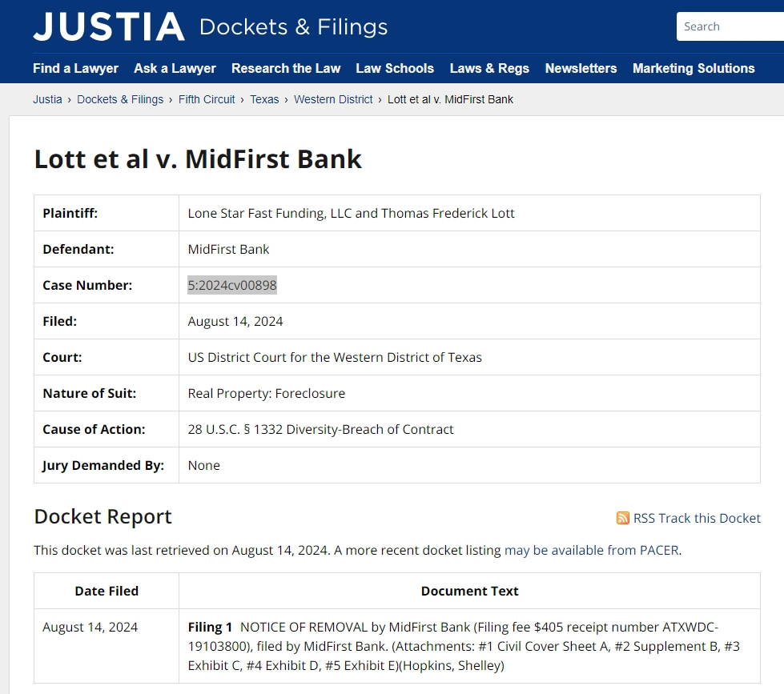Focus the Search input field
Viewport: 784px width, 694px height.
click(x=730, y=26)
